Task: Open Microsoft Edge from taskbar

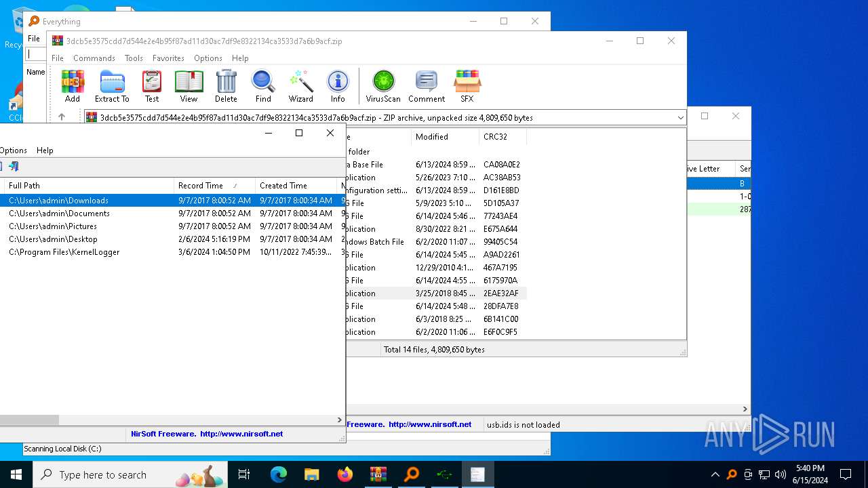Action: (x=278, y=474)
